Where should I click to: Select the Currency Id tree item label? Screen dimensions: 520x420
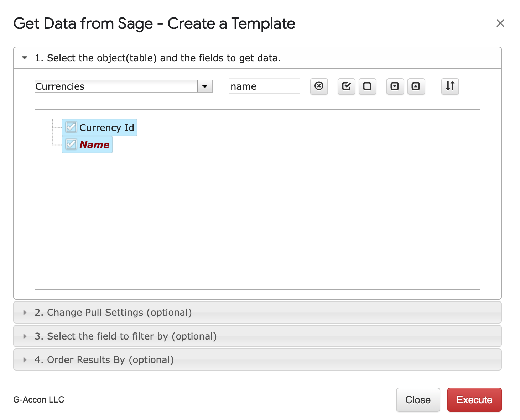107,127
